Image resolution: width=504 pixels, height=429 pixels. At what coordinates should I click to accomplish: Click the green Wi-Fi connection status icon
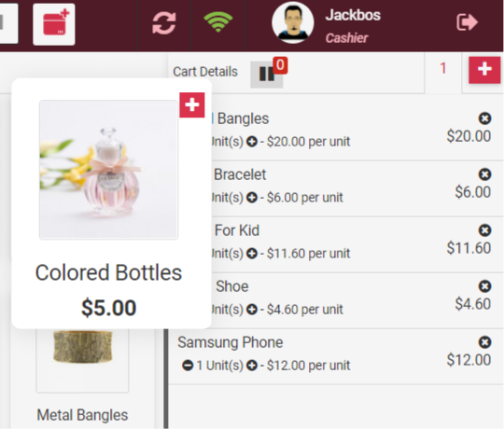pyautogui.click(x=218, y=21)
